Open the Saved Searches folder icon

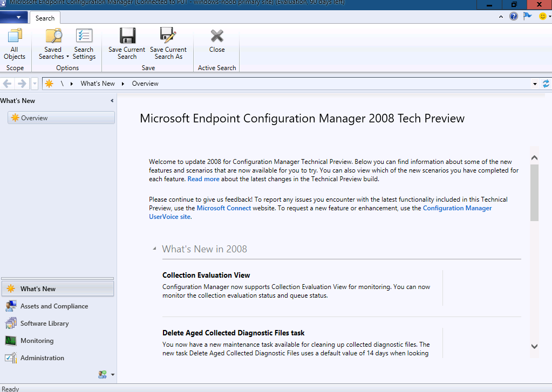[x=53, y=36]
